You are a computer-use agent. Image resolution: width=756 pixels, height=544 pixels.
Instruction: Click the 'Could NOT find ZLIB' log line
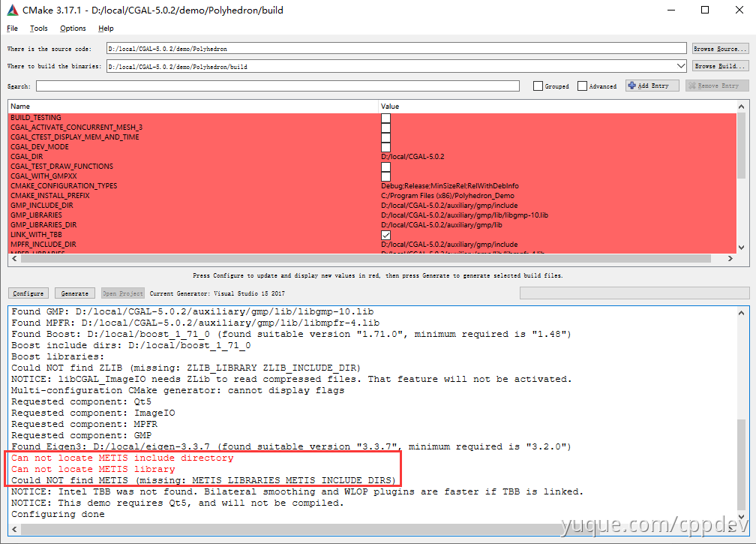coord(186,368)
